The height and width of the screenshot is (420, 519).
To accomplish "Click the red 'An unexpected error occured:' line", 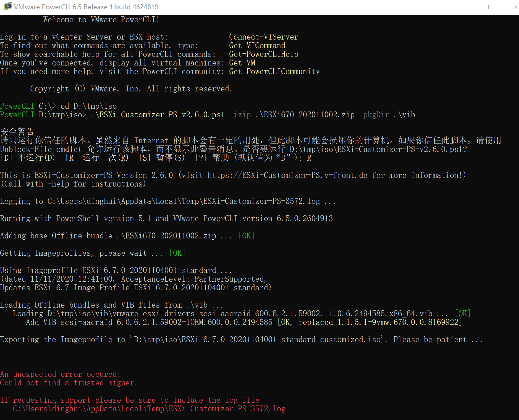I will click(x=60, y=374).
